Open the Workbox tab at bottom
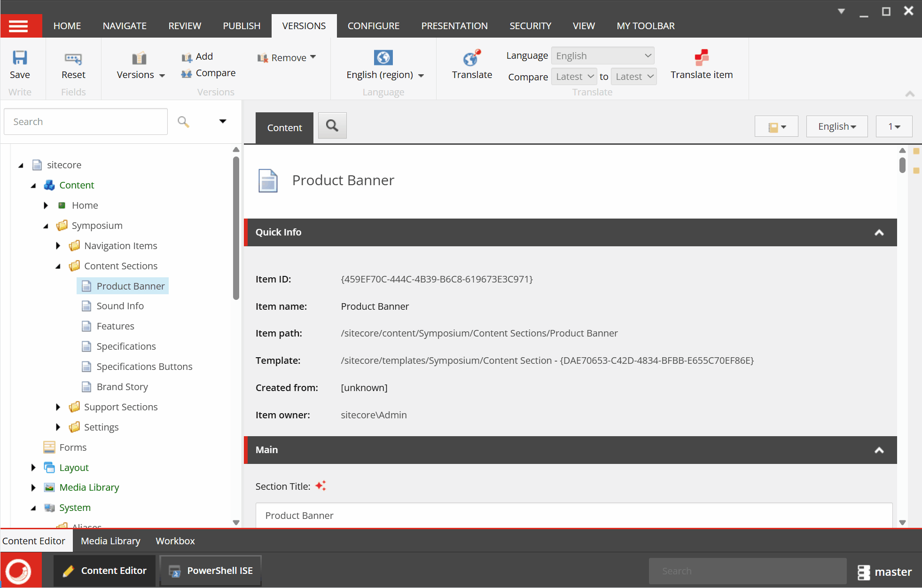 point(175,541)
